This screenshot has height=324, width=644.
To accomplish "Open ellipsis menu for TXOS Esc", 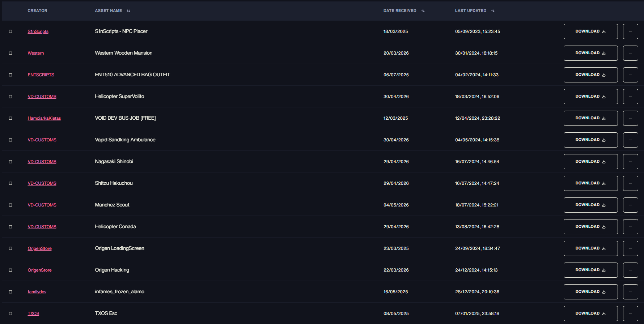I will point(630,314).
